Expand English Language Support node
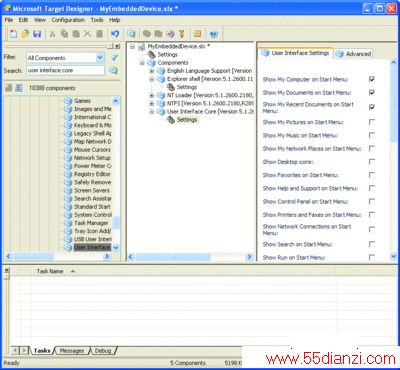This screenshot has width=400, height=370. point(152,71)
